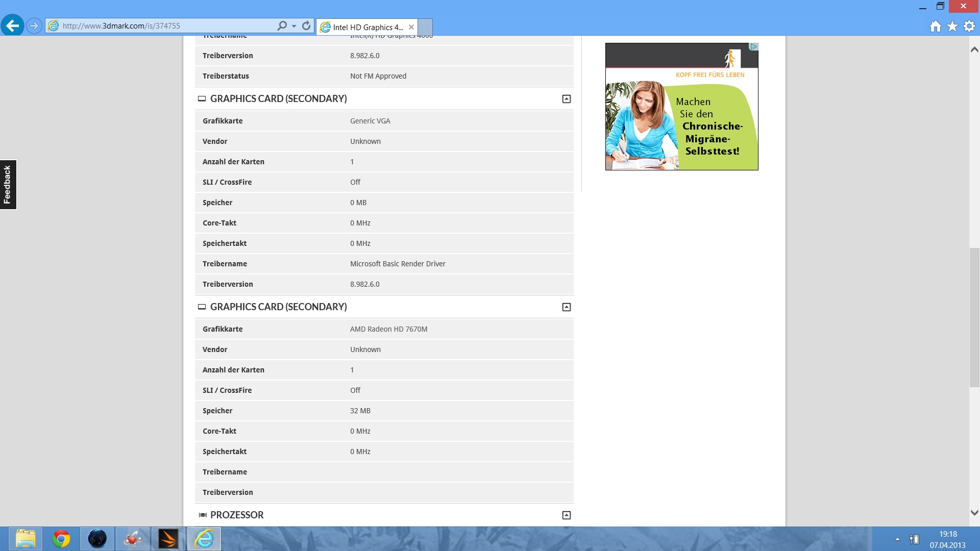Collapse the first Graphics Card (Secondary) section
The image size is (980, 551).
pos(566,99)
